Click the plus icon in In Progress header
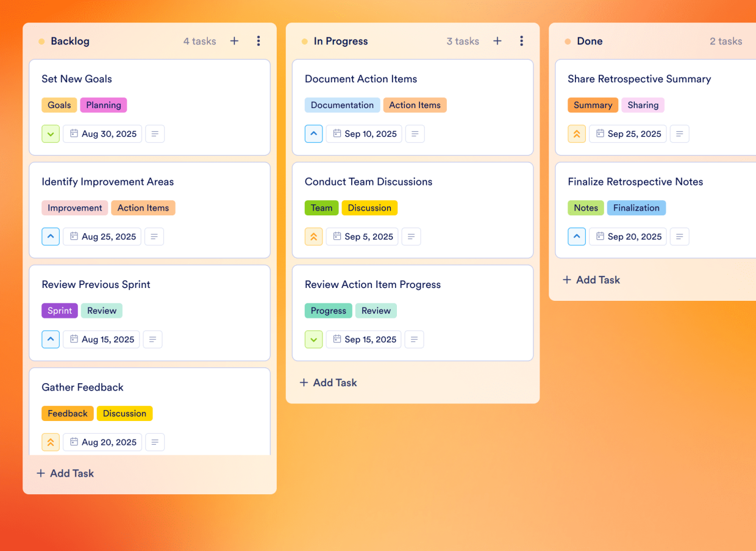Screen dimensions: 756x551 point(497,41)
